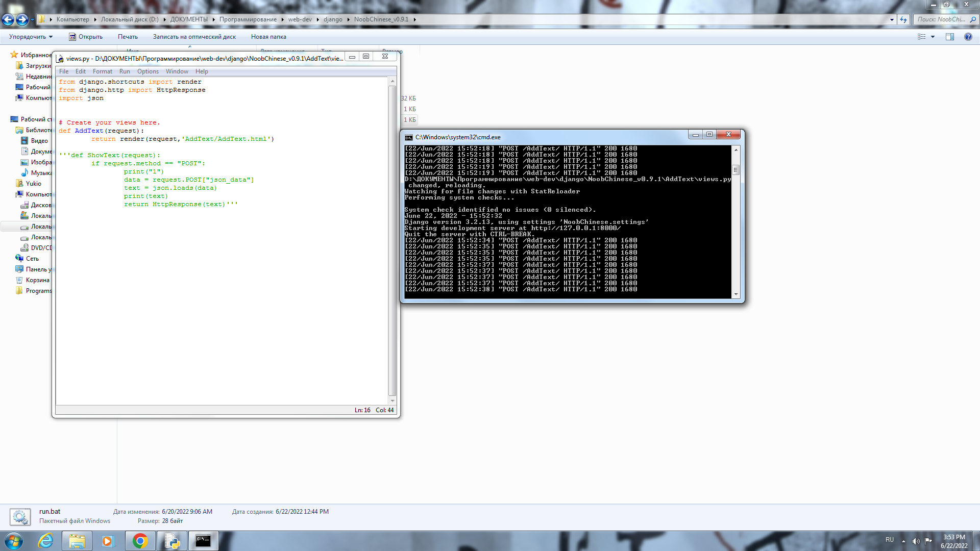Toggle the preview pane icon
The height and width of the screenshot is (551, 980).
pos(950,37)
